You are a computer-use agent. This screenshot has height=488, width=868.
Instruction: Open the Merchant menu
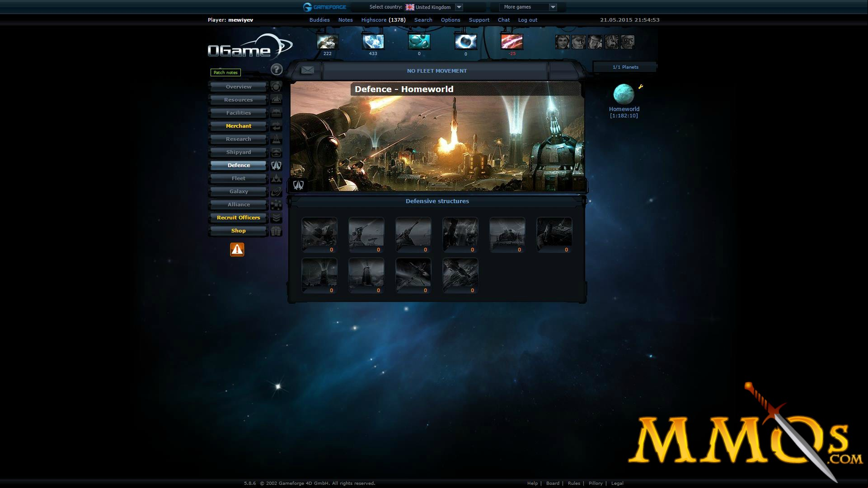tap(239, 126)
